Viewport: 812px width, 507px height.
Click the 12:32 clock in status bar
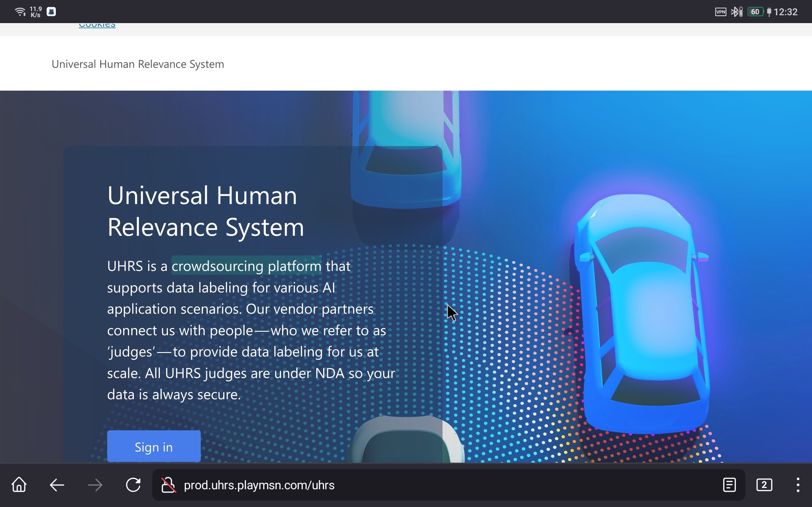[x=785, y=12]
